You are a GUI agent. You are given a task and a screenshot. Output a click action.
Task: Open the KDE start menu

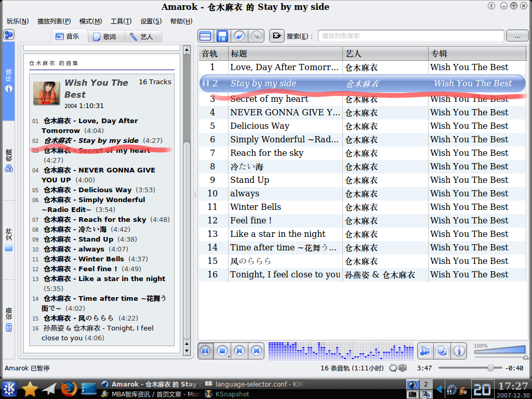point(9,389)
